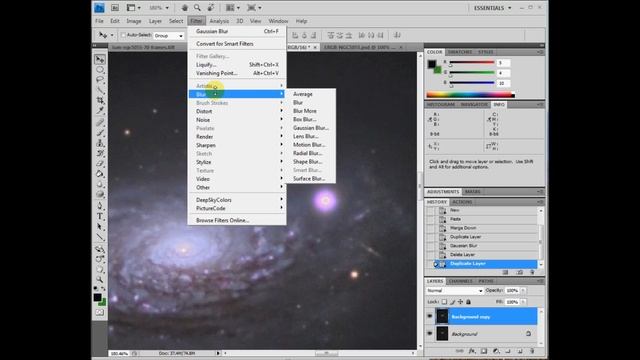The image size is (640, 360).
Task: Toggle lock position in Layers panel
Action: coord(460,302)
